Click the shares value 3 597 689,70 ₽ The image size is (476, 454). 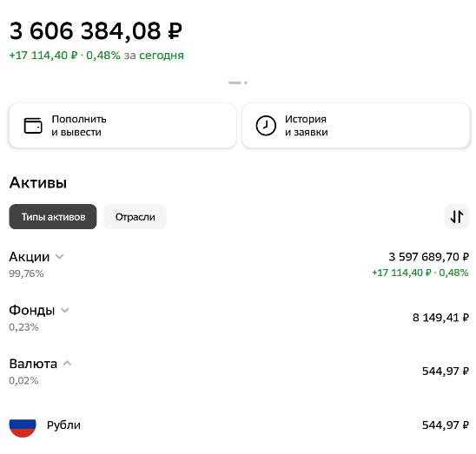(428, 257)
